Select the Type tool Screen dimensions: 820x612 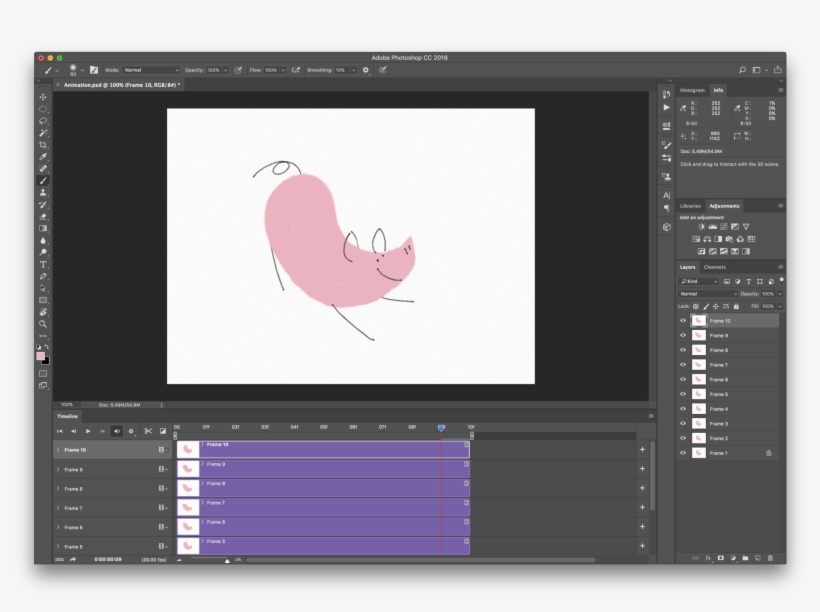pos(43,262)
